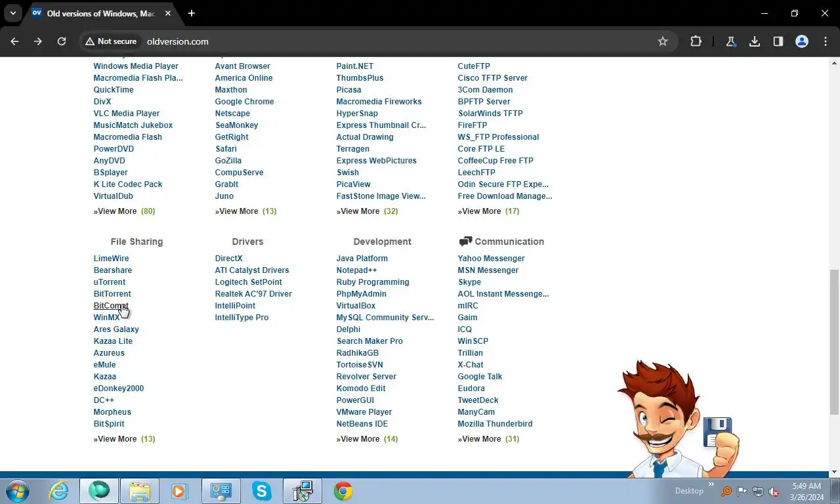
Task: Open the LimeWire link
Action: click(x=111, y=259)
